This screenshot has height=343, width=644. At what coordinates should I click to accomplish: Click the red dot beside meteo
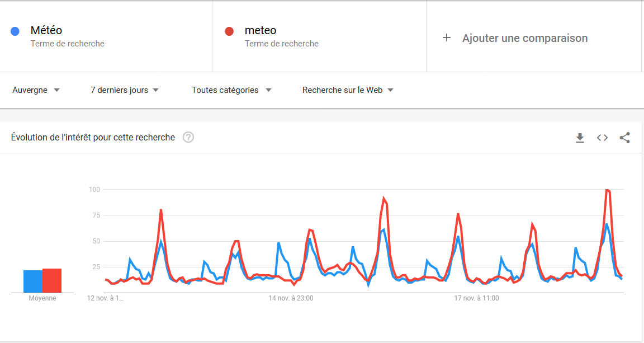click(229, 31)
